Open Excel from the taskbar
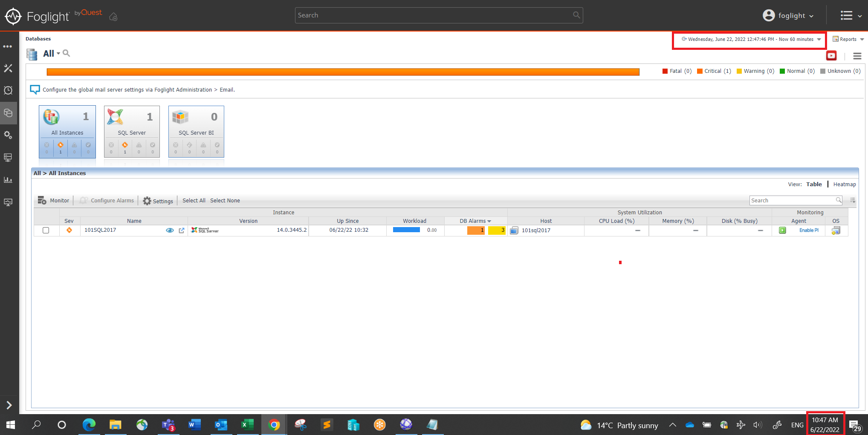Image resolution: width=868 pixels, height=435 pixels. tap(247, 425)
